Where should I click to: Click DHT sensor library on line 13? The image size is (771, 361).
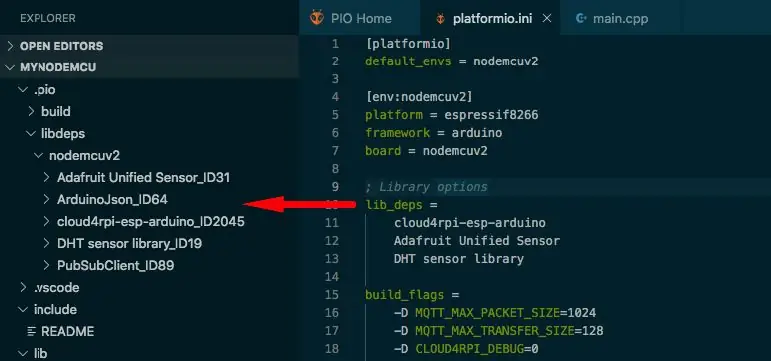(458, 259)
